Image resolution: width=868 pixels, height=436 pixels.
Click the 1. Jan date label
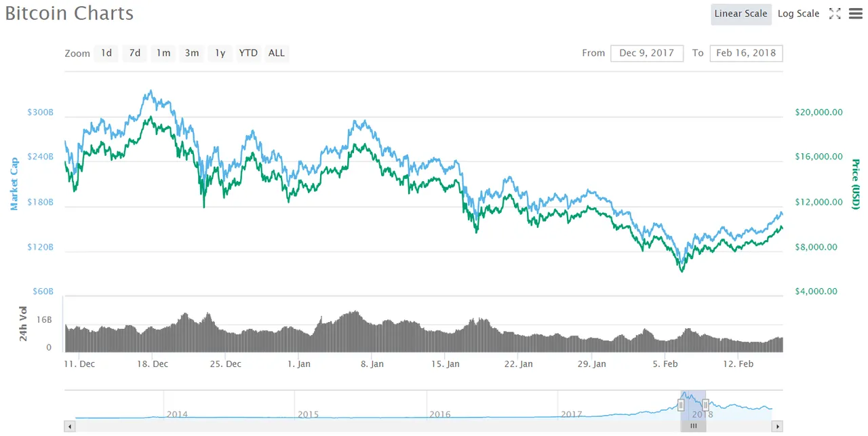pyautogui.click(x=298, y=363)
